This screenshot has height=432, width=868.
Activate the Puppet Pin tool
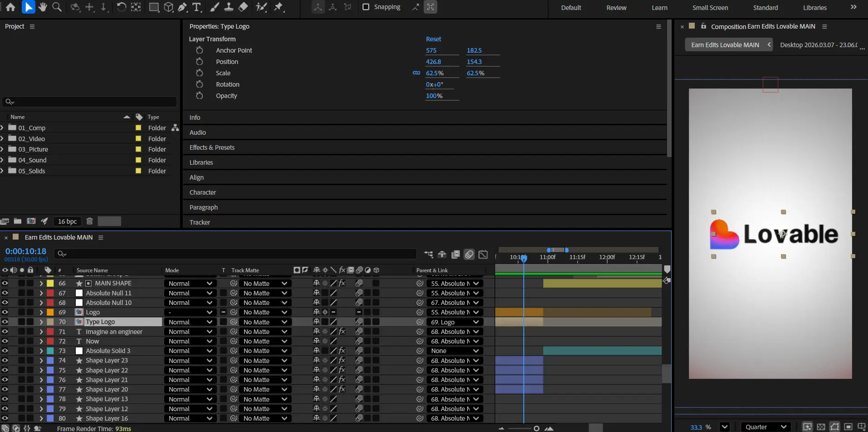click(278, 7)
